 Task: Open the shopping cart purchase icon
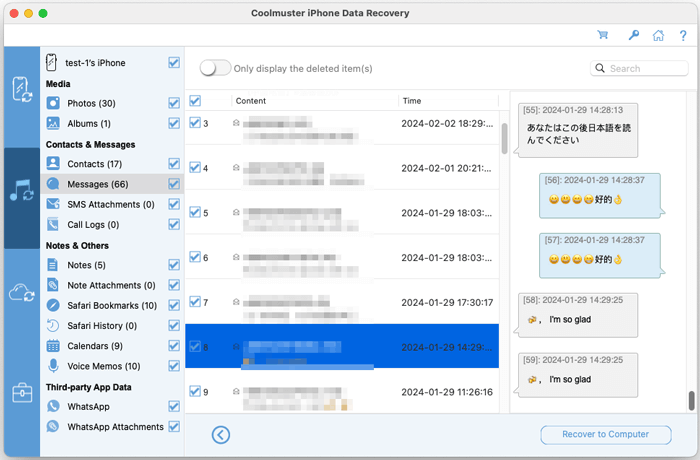coord(603,35)
